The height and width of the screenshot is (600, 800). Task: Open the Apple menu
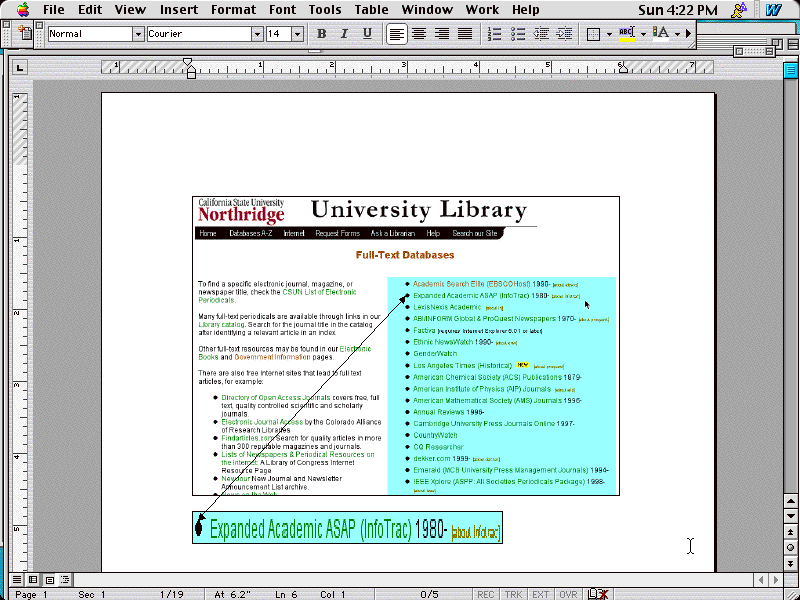click(22, 10)
